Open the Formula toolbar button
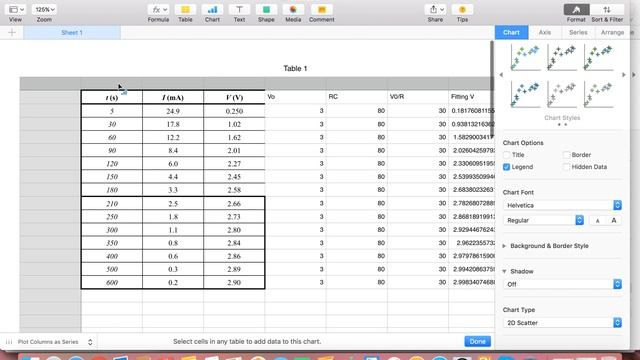640x360 pixels. 158,9
